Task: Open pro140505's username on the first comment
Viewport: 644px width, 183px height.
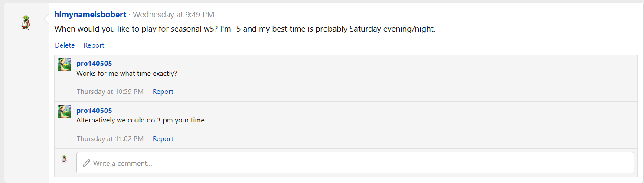Action: click(94, 64)
